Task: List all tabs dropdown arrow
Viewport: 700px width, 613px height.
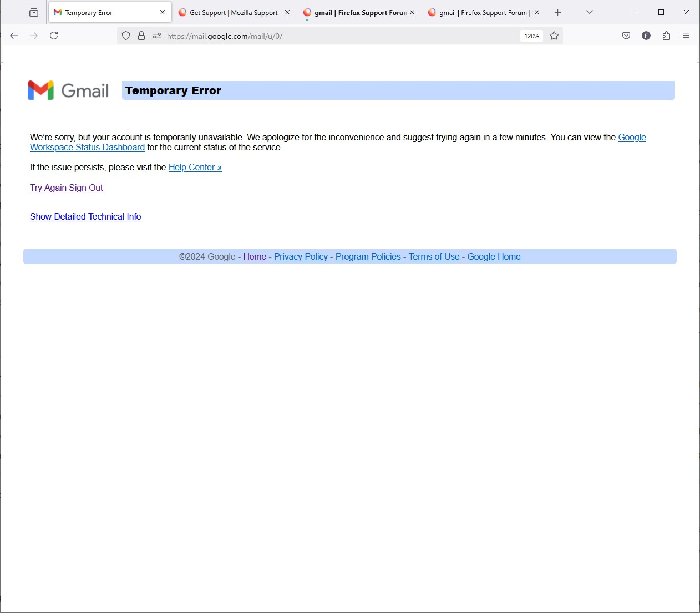Action: (590, 12)
